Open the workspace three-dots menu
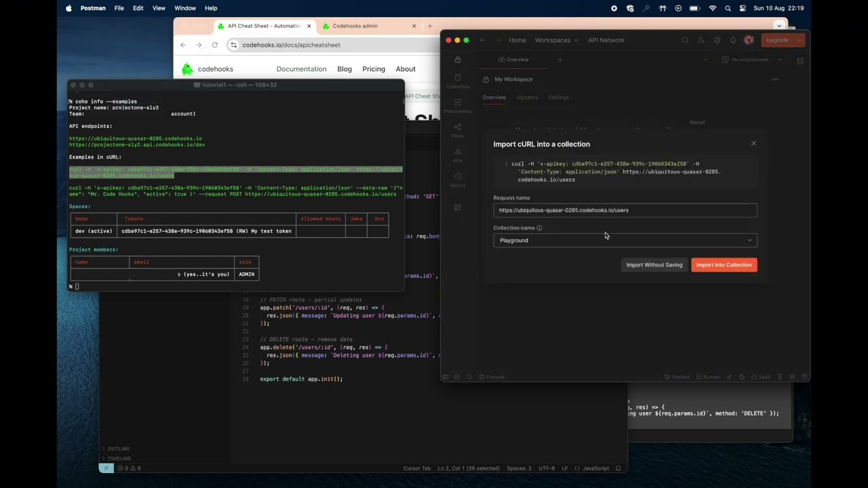Screen dimensions: 868x488 (775, 79)
